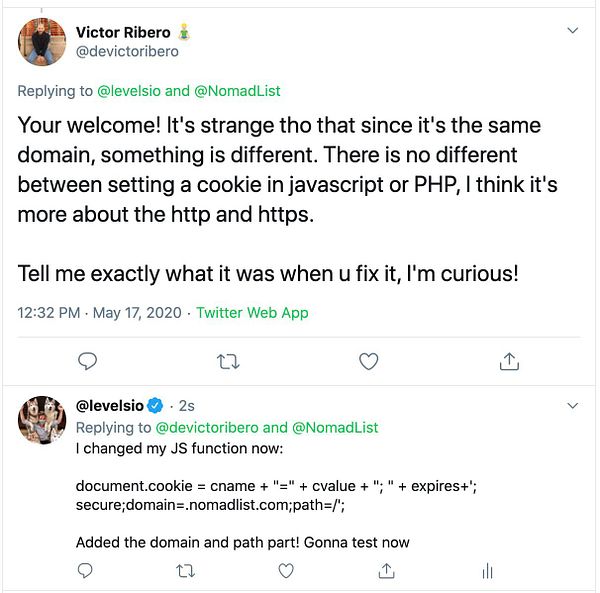Open @levelsio's husky profile picture
Image resolution: width=600 pixels, height=593 pixels.
click(42, 420)
